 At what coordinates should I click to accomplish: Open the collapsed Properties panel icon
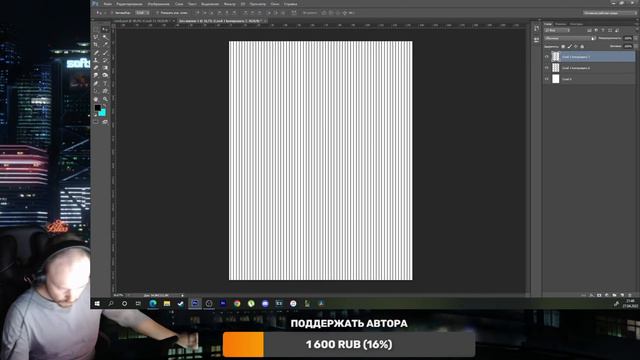point(536,40)
